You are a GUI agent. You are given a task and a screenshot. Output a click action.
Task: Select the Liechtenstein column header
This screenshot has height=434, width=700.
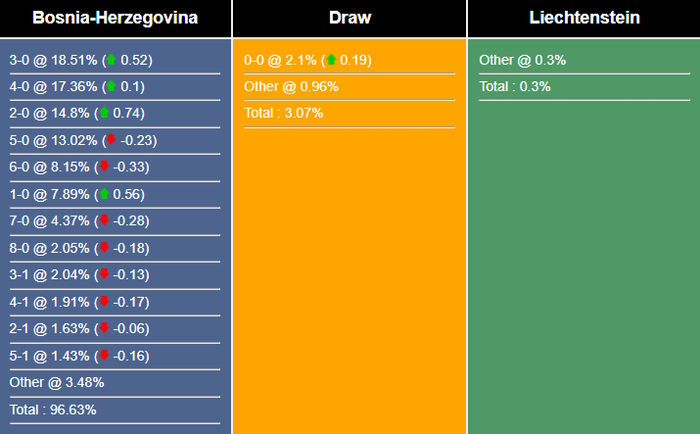[x=584, y=18]
